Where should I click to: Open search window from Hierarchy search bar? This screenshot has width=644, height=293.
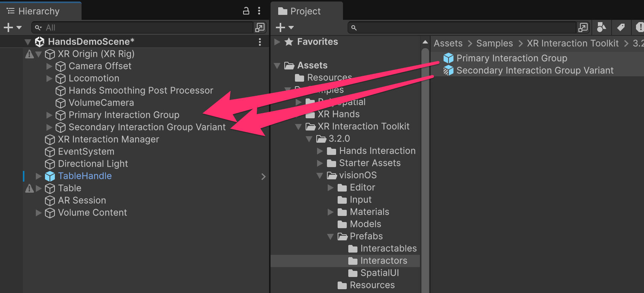(x=260, y=27)
